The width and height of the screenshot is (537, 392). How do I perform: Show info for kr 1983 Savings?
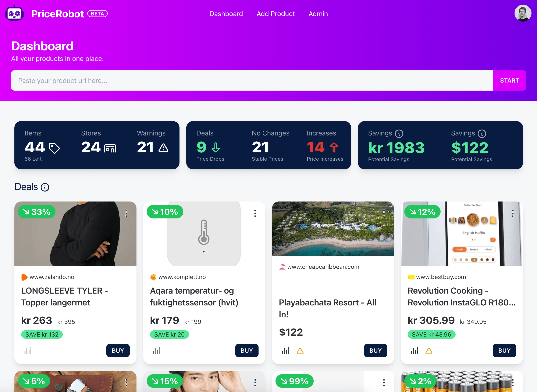(x=399, y=134)
